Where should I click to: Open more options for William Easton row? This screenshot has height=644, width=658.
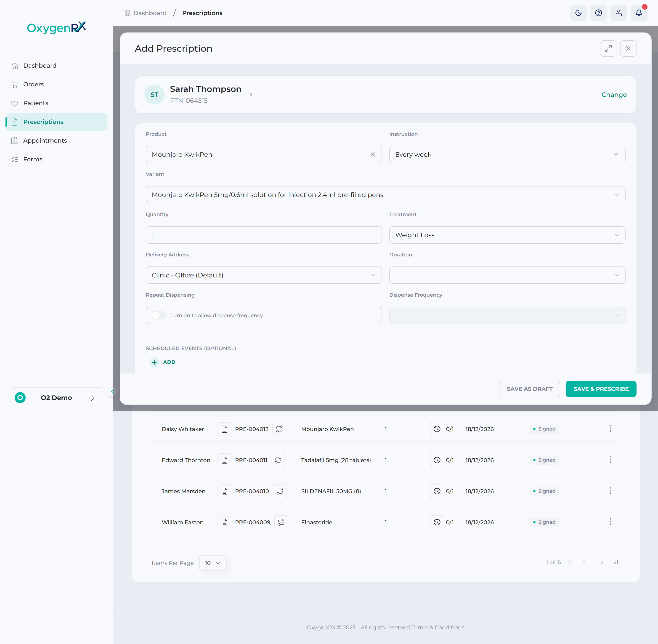pyautogui.click(x=610, y=522)
